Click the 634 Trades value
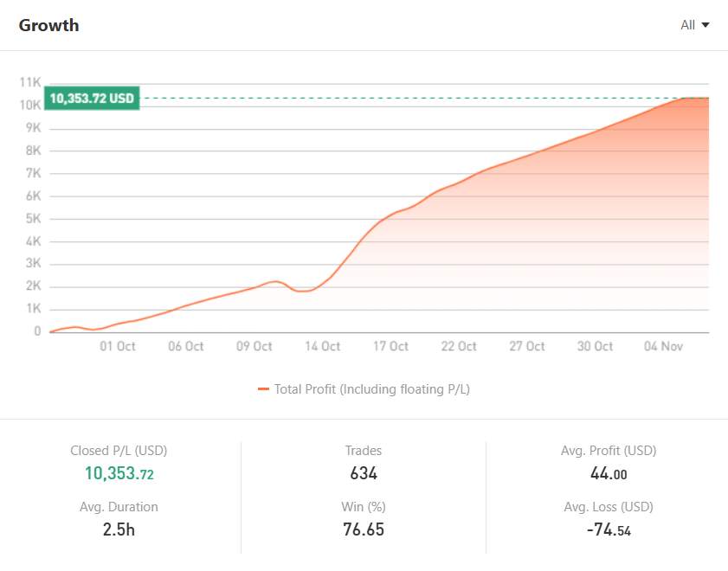The image size is (728, 571). (364, 472)
